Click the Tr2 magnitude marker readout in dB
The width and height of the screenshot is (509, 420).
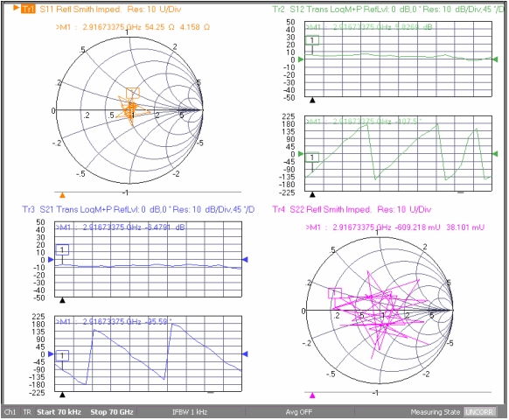pyautogui.click(x=369, y=27)
